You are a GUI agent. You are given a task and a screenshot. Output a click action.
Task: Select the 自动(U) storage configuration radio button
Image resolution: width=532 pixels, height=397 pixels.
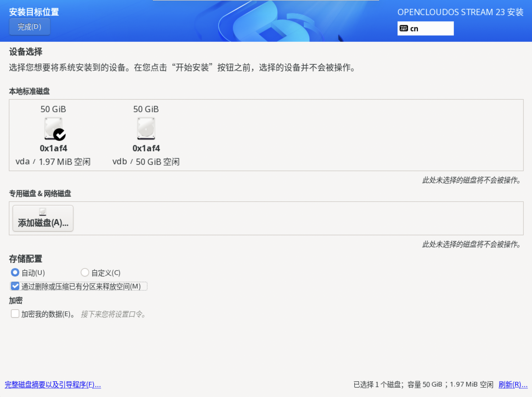point(15,272)
